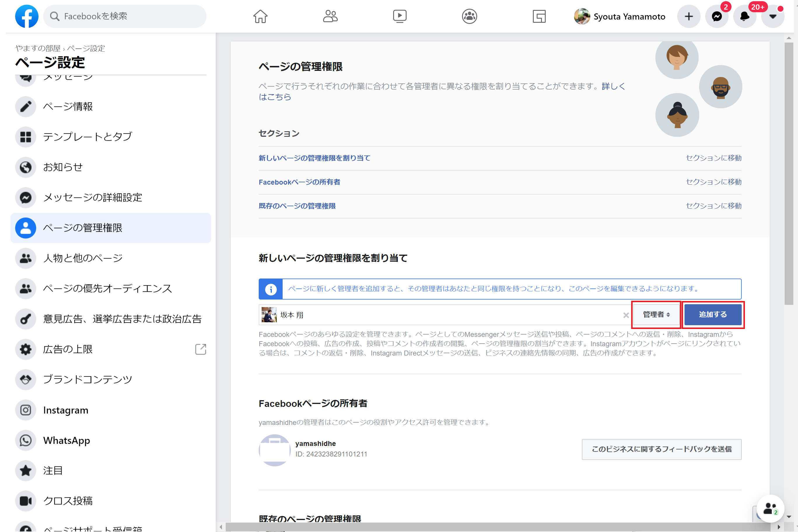Image resolution: width=798 pixels, height=532 pixels.
Task: Click the Instagram camera icon
Action: click(x=25, y=410)
